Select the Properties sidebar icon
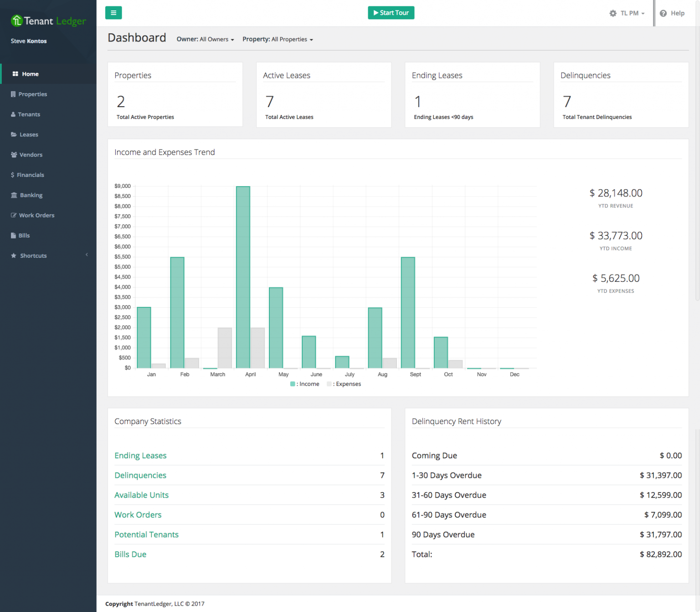The width and height of the screenshot is (700, 612). click(x=13, y=94)
